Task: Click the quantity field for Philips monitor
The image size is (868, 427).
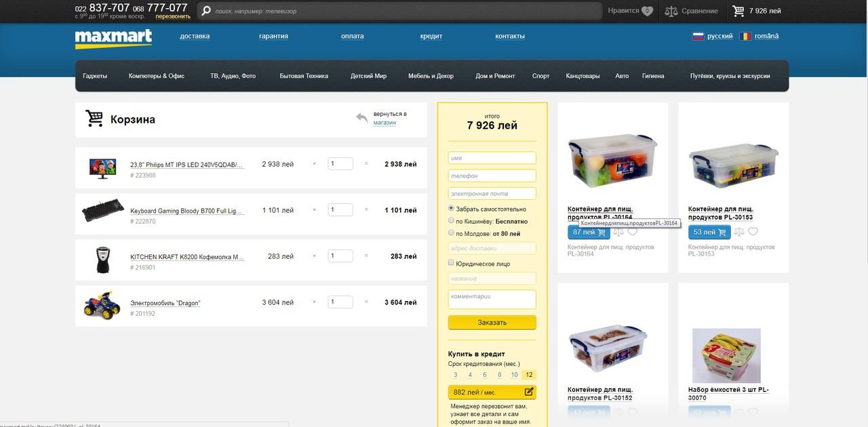Action: (x=340, y=164)
